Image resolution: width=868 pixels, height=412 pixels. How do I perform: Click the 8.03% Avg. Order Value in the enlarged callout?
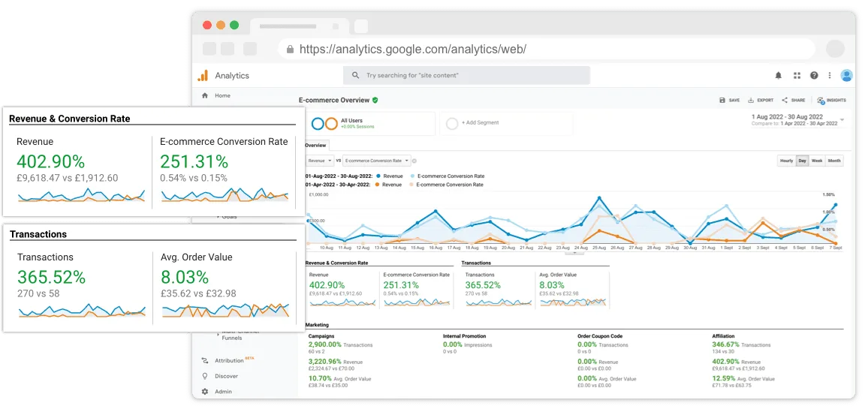pos(185,277)
